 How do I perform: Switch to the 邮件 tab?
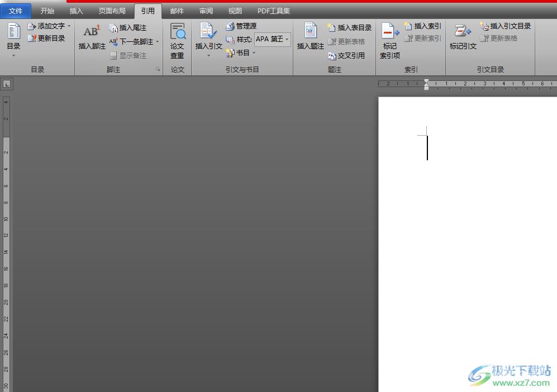[x=177, y=11]
